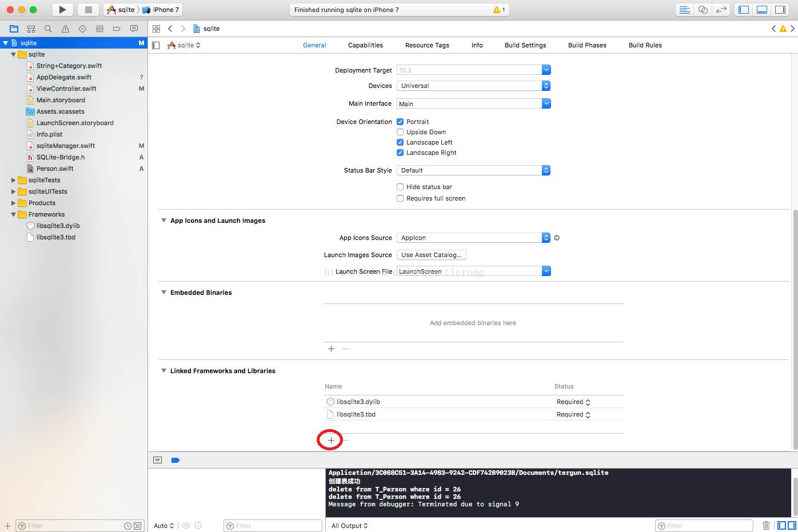Expand the sqliteTests folder
Image resolution: width=798 pixels, height=532 pixels.
pyautogui.click(x=13, y=180)
